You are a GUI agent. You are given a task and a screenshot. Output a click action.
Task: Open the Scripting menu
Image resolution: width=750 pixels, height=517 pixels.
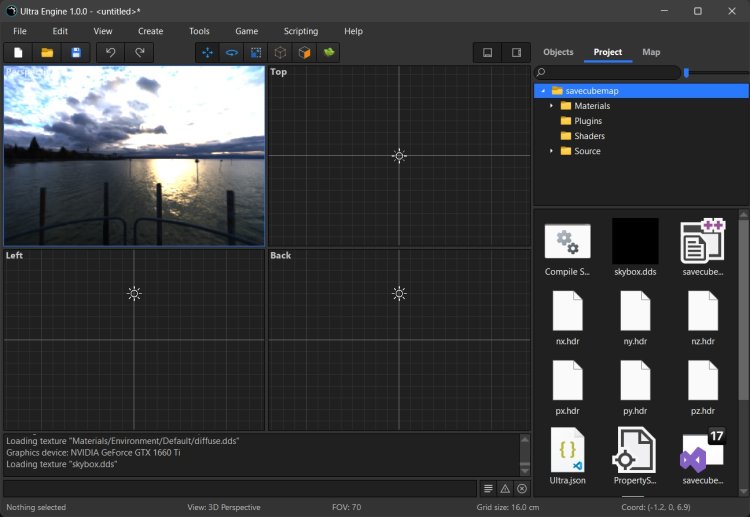click(300, 31)
